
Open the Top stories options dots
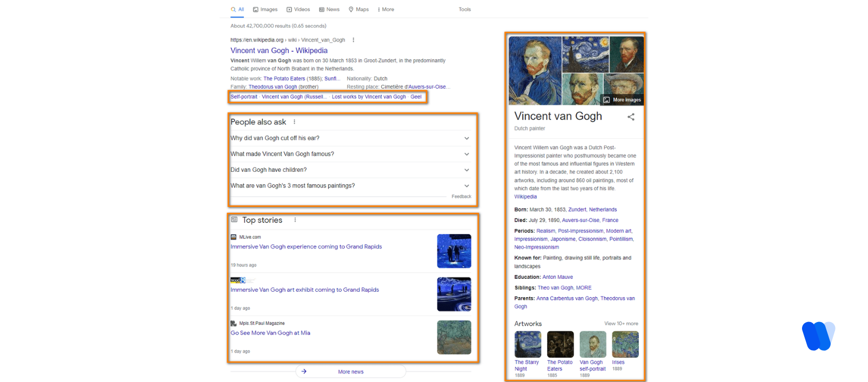[x=295, y=220]
